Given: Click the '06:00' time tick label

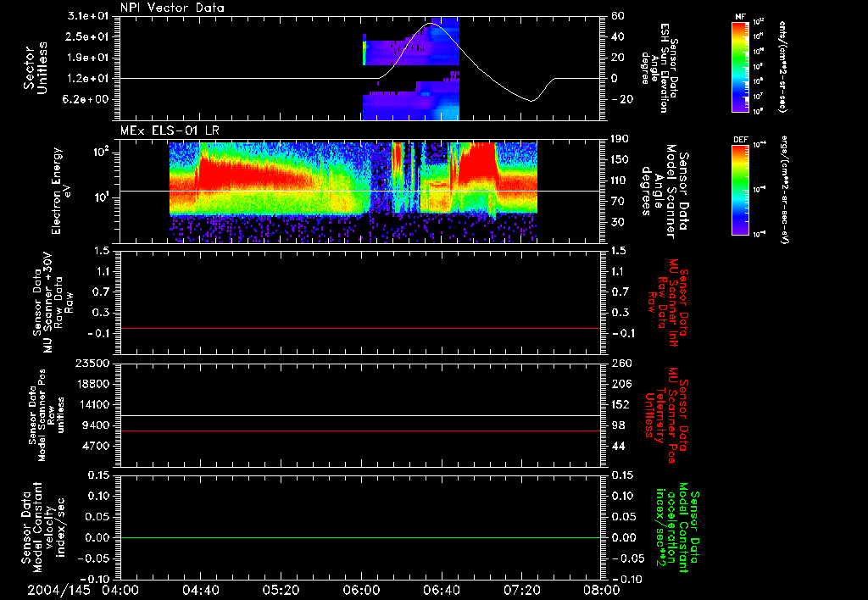Looking at the screenshot, I should (x=360, y=590).
